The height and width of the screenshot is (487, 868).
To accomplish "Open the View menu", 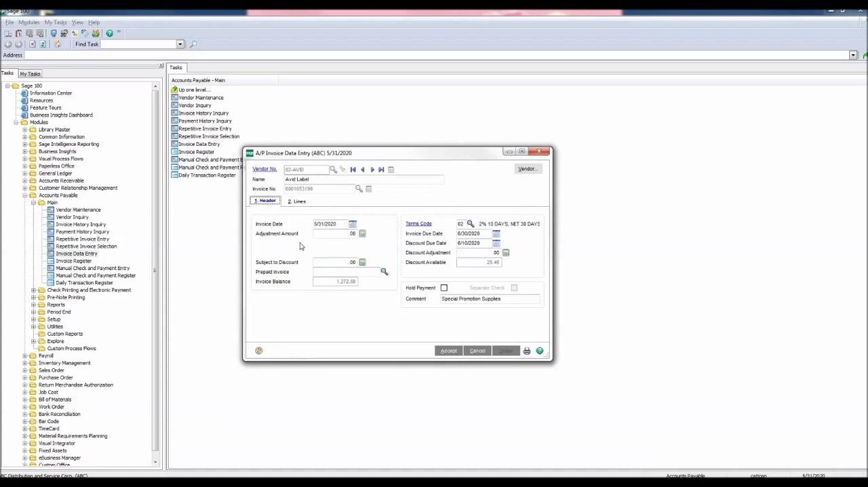I will (77, 22).
